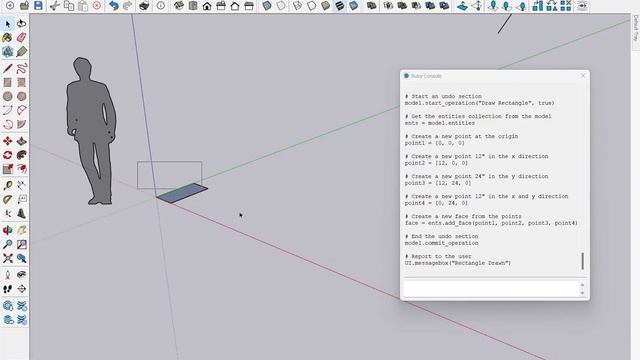Image resolution: width=640 pixels, height=360 pixels.
Task: Toggle Shaded With Textures style
Action: [x=340, y=6]
